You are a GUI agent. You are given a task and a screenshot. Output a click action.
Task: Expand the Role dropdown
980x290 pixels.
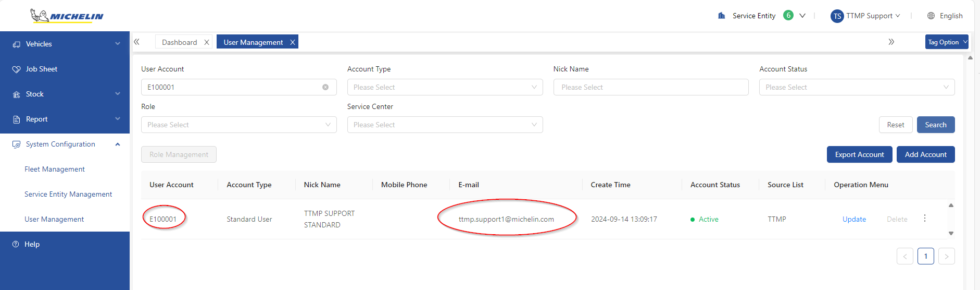tap(238, 125)
